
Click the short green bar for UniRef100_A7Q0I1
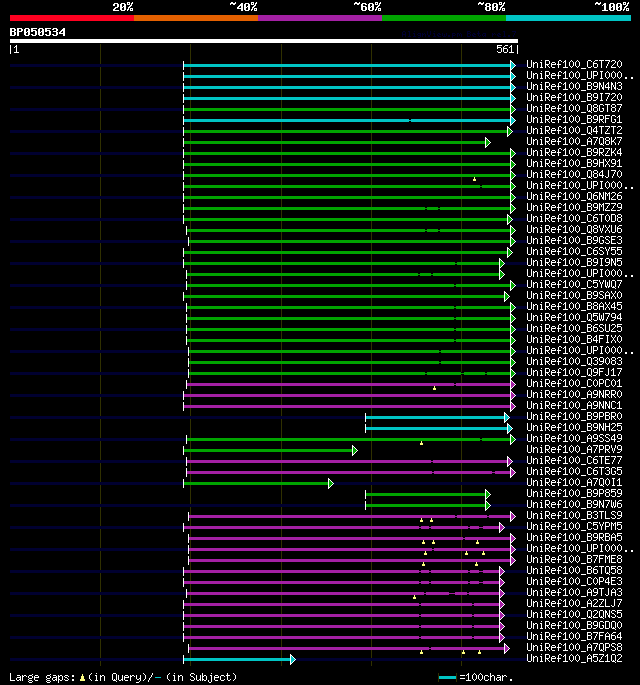point(258,484)
